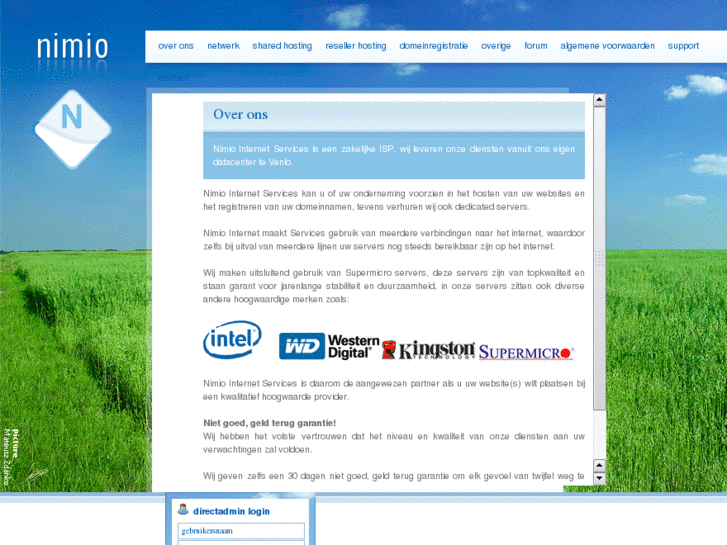Open 'domeinregistratie' menu item
Viewport: 727px width, 545px height.
click(434, 46)
